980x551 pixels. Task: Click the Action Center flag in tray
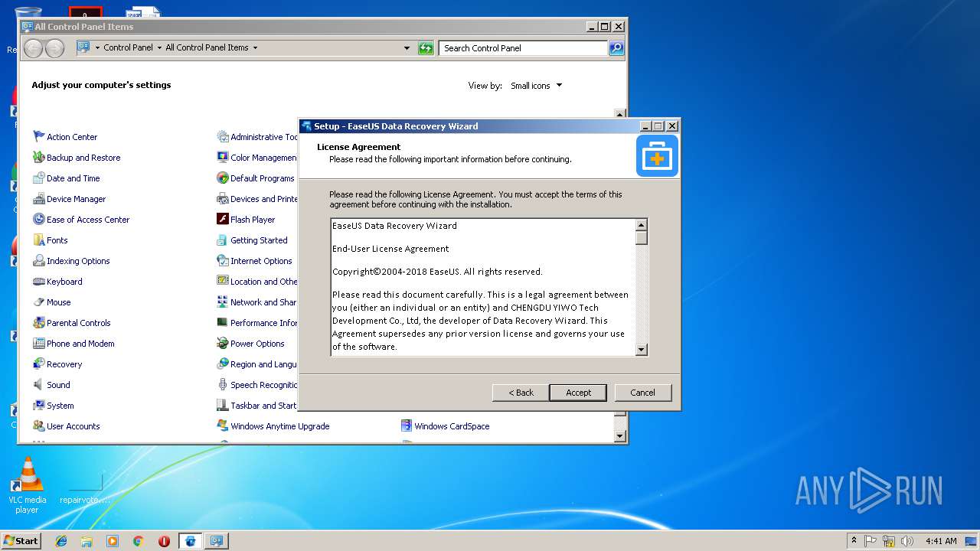pyautogui.click(x=871, y=541)
